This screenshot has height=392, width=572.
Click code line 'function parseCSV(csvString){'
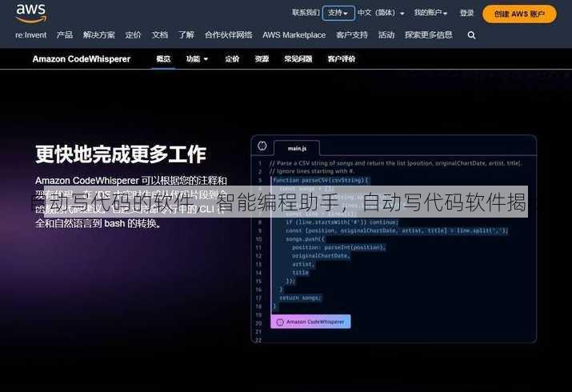pyautogui.click(x=322, y=180)
